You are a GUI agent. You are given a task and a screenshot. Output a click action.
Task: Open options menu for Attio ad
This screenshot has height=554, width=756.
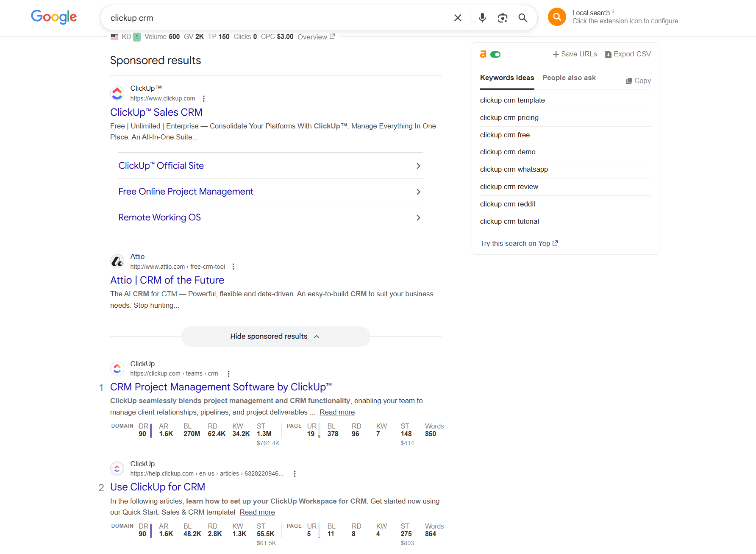233,267
